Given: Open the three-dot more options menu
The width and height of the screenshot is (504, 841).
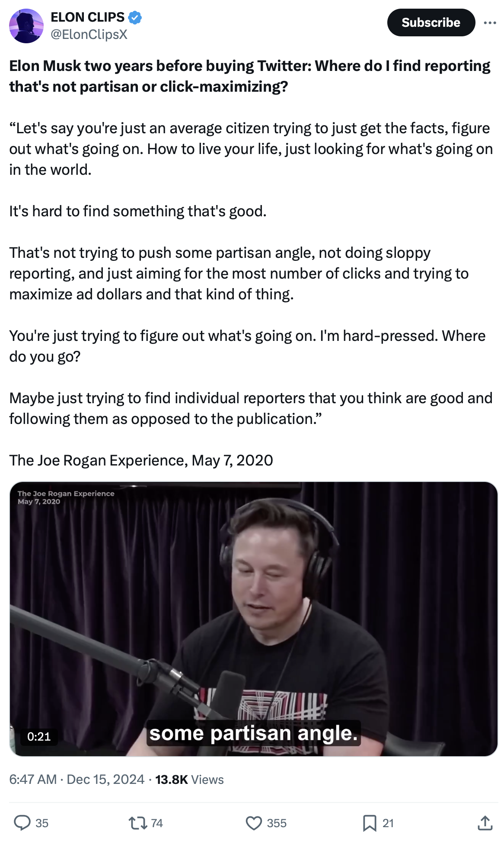Looking at the screenshot, I should click(x=490, y=22).
